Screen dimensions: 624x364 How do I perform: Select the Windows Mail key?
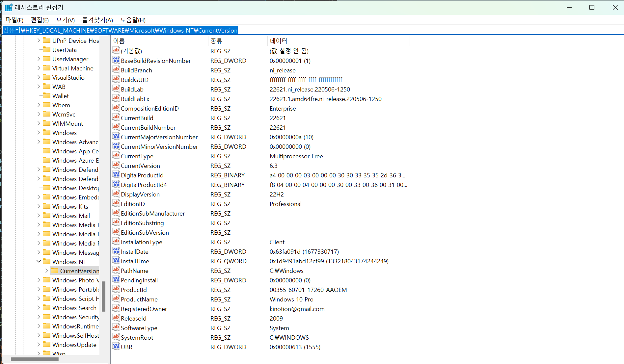pyautogui.click(x=71, y=216)
